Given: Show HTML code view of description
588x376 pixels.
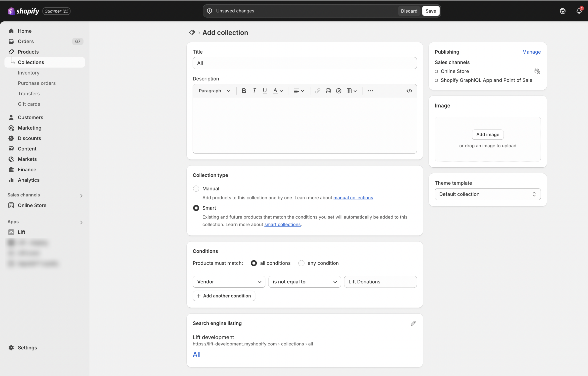Looking at the screenshot, I should [x=409, y=91].
